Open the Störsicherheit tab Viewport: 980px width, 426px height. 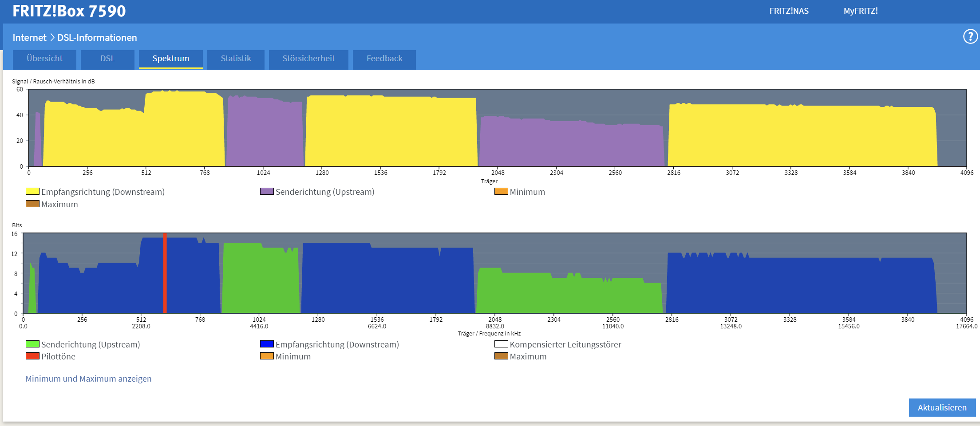pos(308,59)
